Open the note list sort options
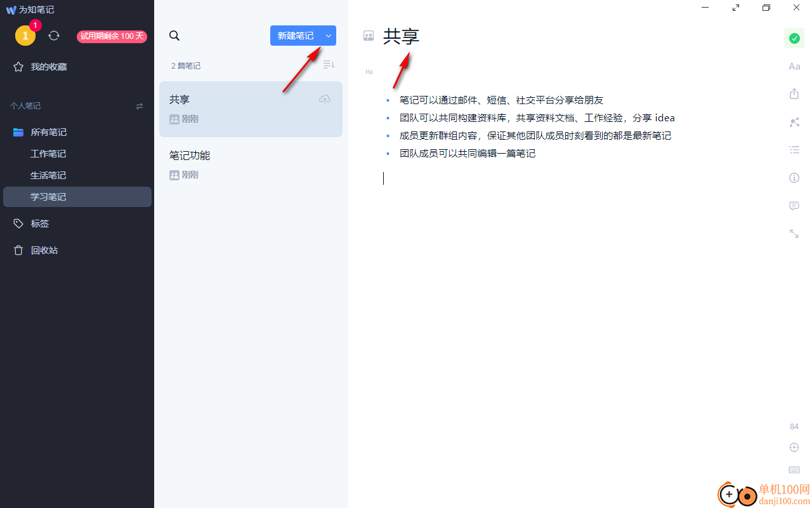The image size is (812, 508). click(329, 65)
